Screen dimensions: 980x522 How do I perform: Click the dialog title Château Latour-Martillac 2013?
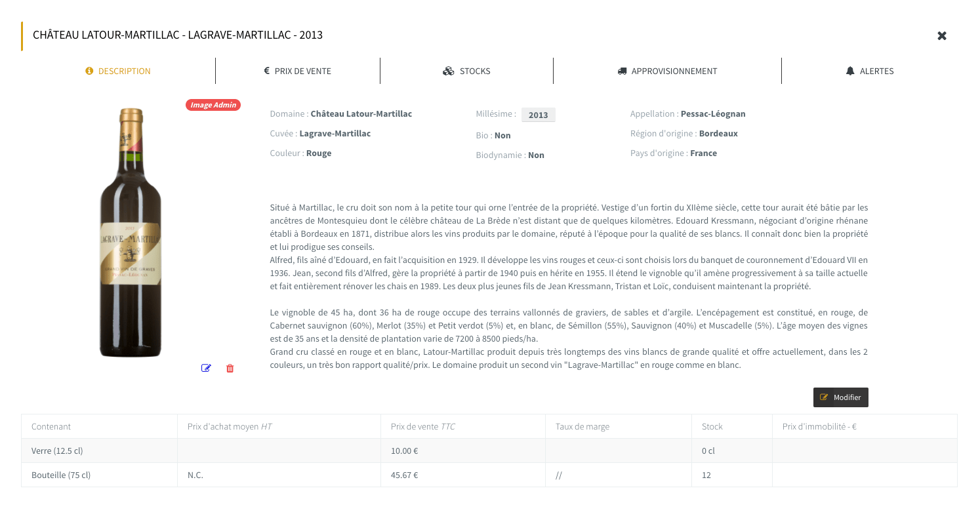[x=178, y=35]
